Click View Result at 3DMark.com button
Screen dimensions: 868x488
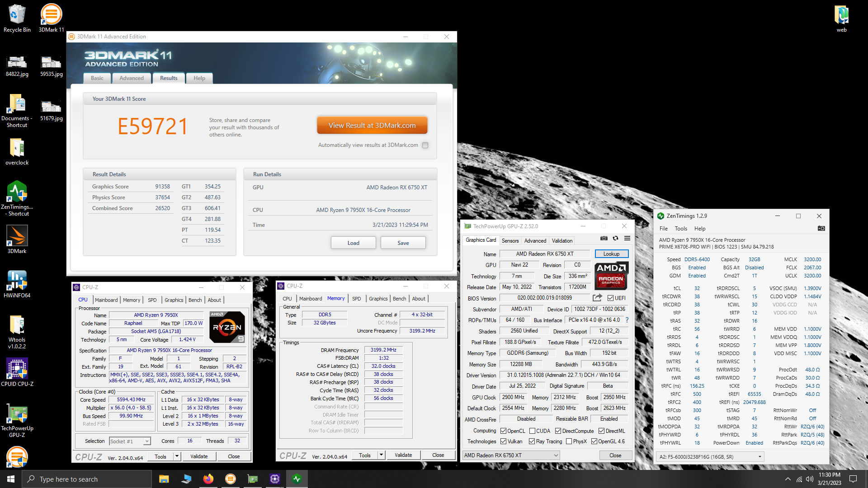[372, 125]
